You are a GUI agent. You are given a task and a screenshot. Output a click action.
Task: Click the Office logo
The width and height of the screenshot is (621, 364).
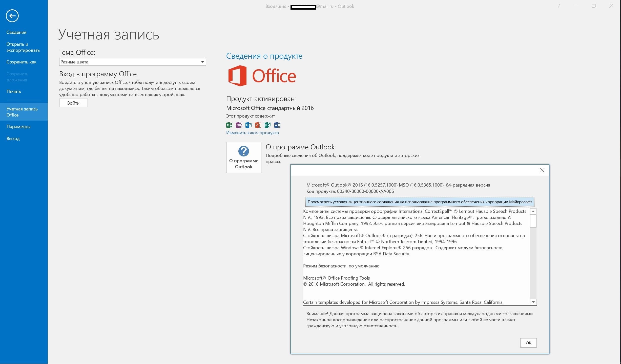[262, 76]
